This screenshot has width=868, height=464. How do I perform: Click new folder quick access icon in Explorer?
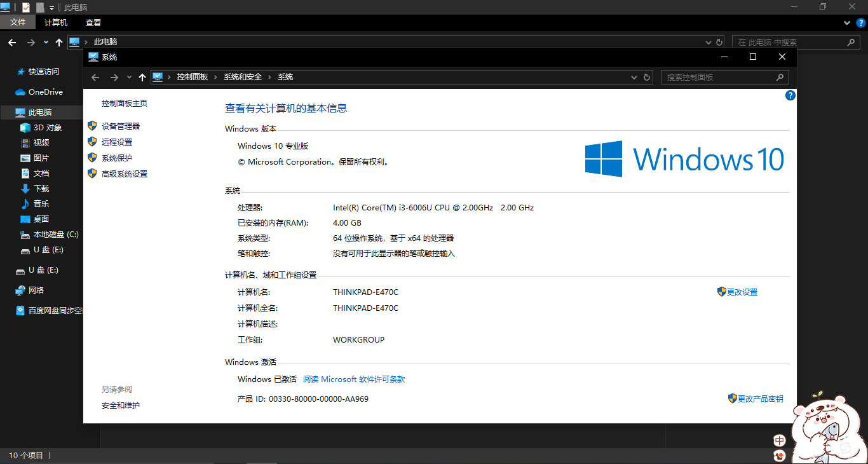(40, 8)
